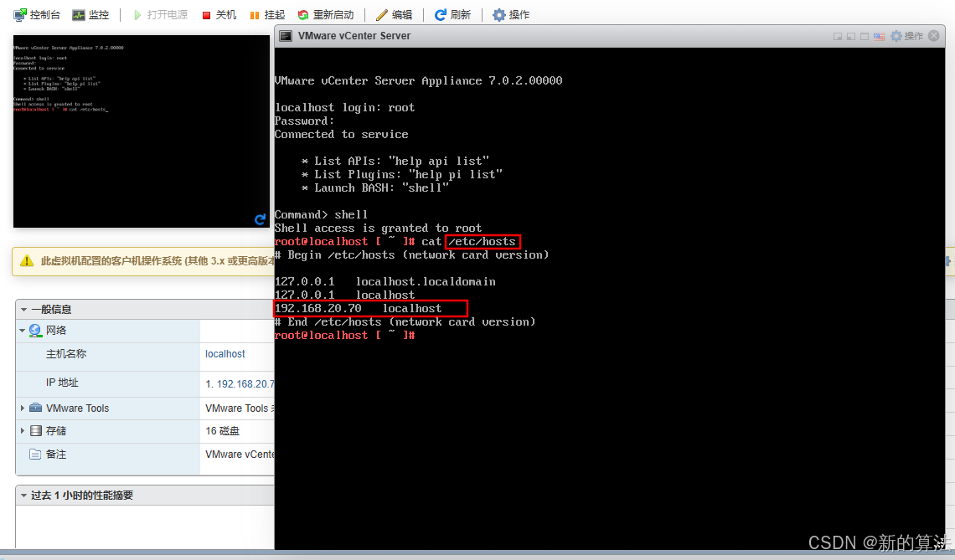The height and width of the screenshot is (560, 955).
Task: Select the 备注 notes icon
Action: [35, 454]
